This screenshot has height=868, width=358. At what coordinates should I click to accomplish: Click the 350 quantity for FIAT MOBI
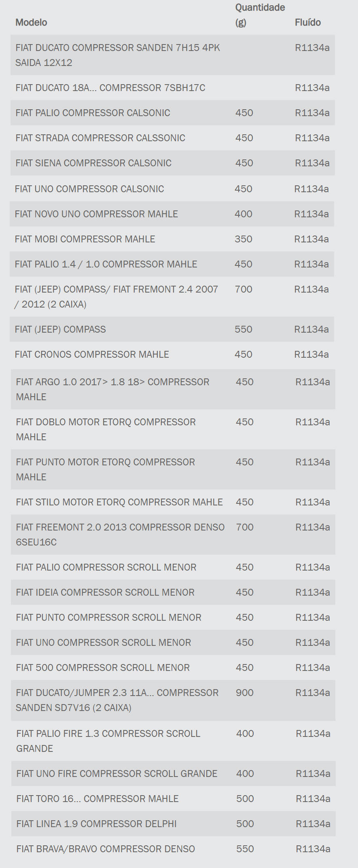coord(243,239)
